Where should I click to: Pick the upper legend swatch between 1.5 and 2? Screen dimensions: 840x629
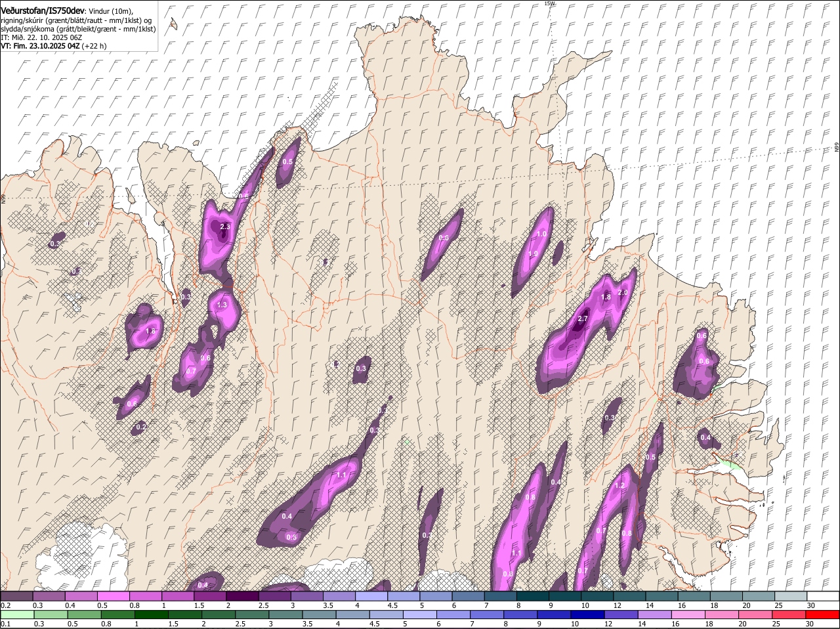(x=210, y=596)
